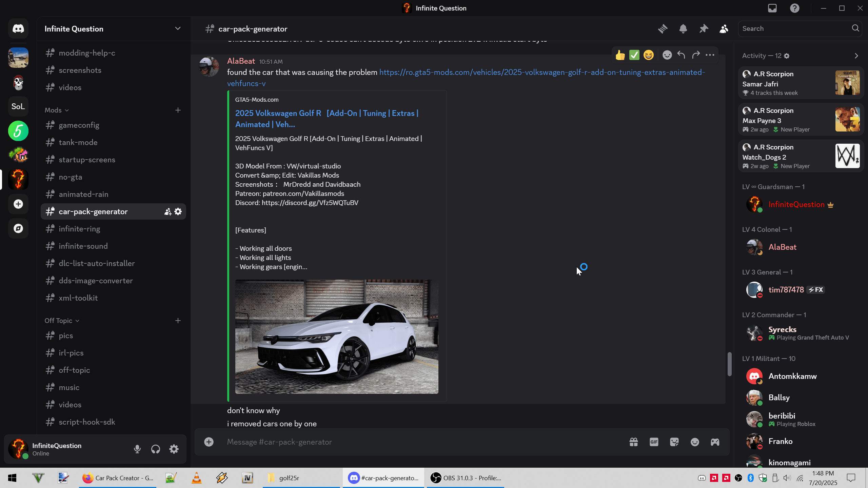Open notification settings bell icon

[683, 29]
